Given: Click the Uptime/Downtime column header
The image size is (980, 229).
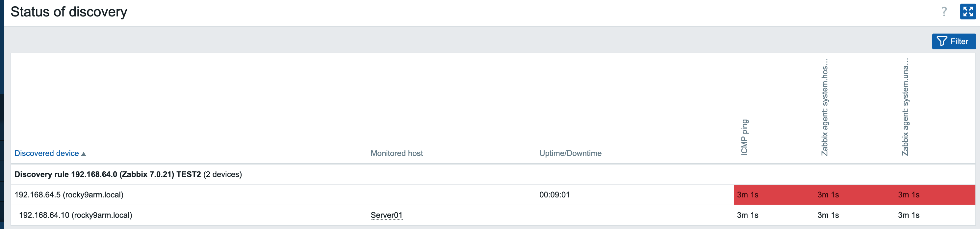Looking at the screenshot, I should (570, 153).
